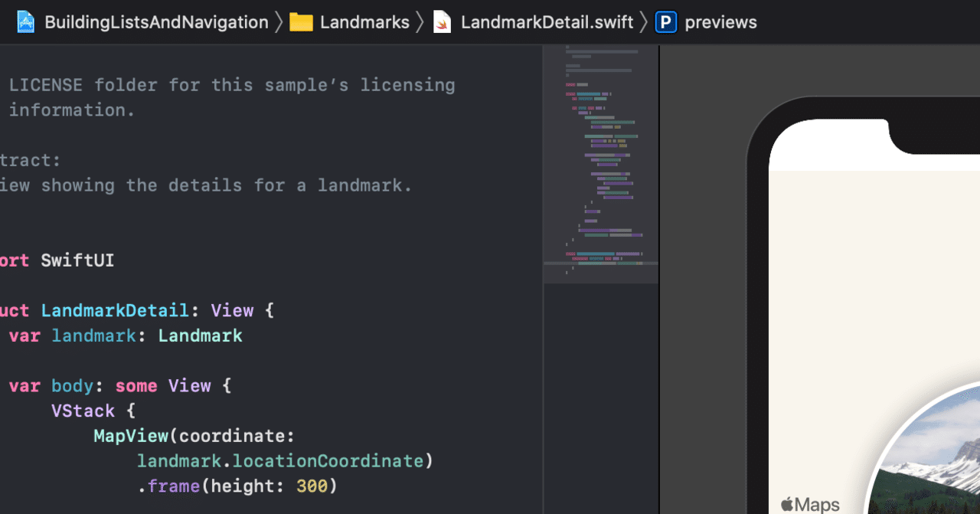Click the yellow Landmarks folder icon
Viewport: 980px width, 514px height.
301,21
